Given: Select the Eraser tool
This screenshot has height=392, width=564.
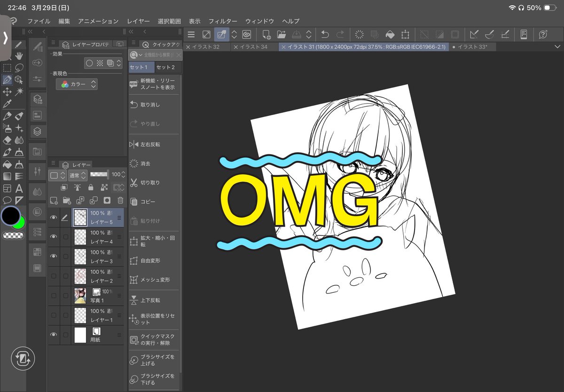Looking at the screenshot, I should [x=7, y=140].
